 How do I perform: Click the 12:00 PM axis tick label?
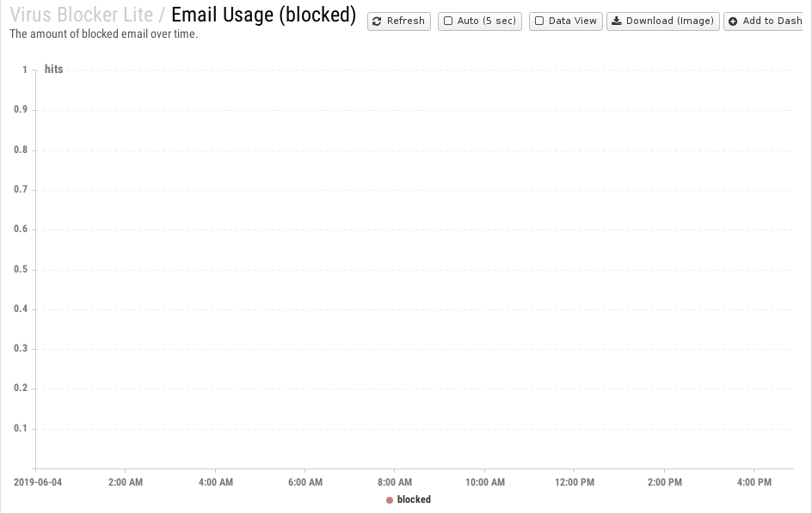(x=575, y=482)
